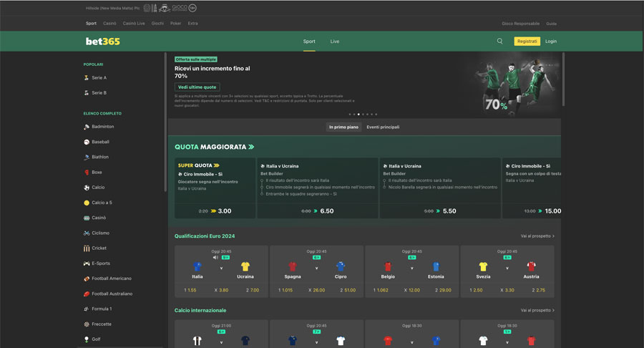Viewport: 644px width, 348px height.
Task: Select Cipro win odds 51.00
Action: click(348, 290)
